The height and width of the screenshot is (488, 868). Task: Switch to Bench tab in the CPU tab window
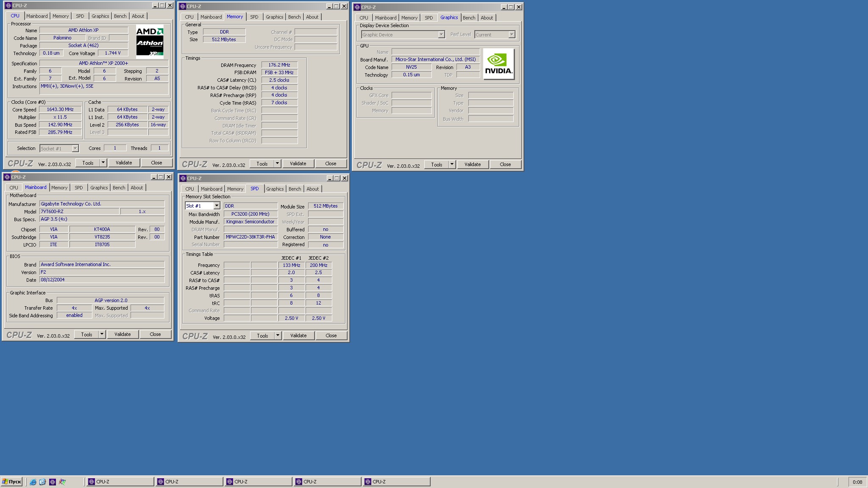[120, 16]
